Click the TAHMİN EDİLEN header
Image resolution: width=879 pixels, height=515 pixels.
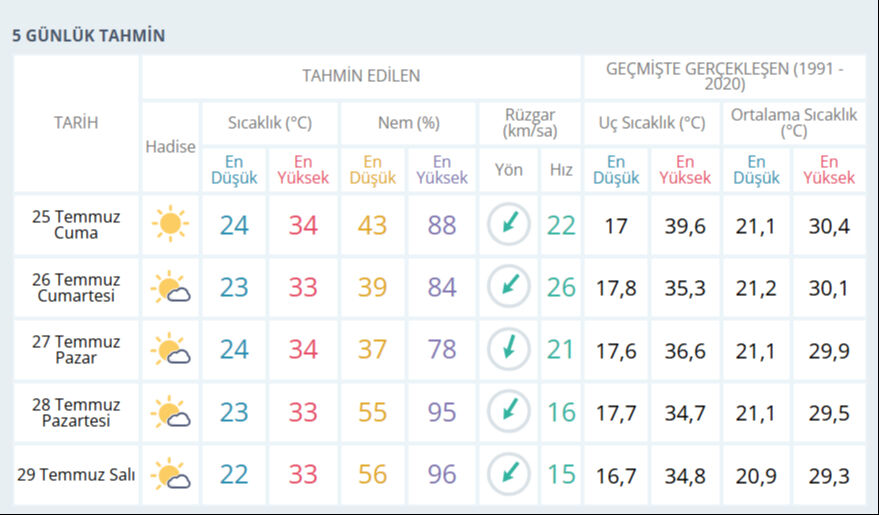(x=361, y=76)
